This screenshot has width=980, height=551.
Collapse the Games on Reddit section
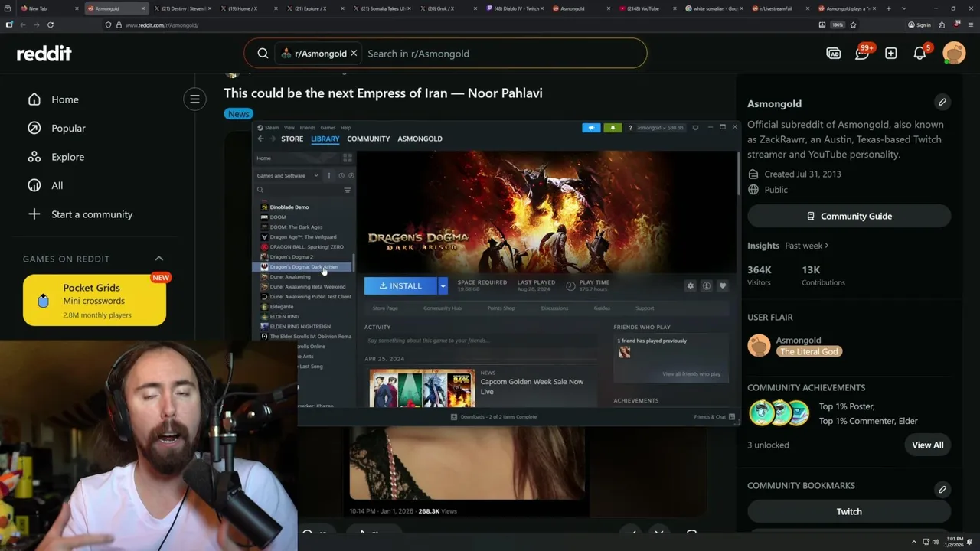(x=159, y=259)
